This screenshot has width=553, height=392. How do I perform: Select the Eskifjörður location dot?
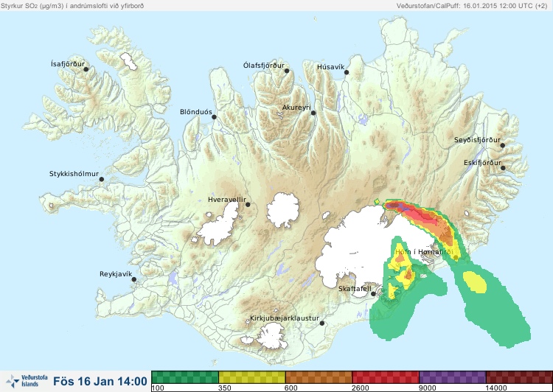(x=503, y=168)
